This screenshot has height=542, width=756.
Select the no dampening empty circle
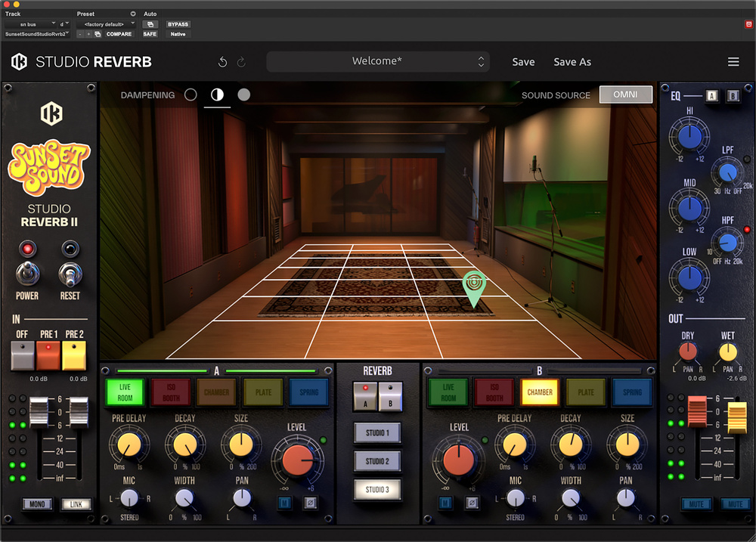point(191,95)
